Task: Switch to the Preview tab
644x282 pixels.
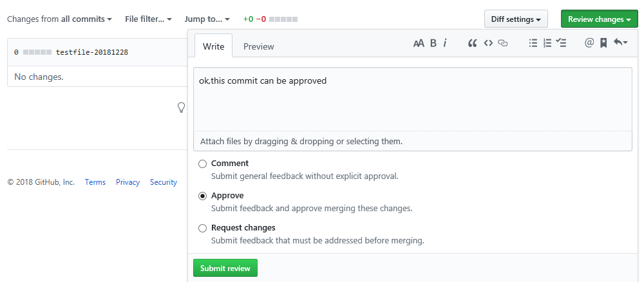Action: [258, 46]
